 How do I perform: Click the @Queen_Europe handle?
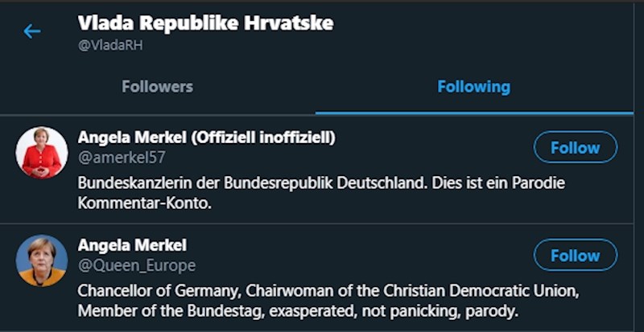pos(136,265)
